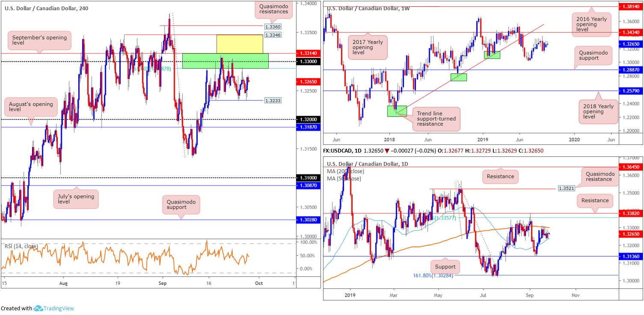Click the black 1.33000 axis price tag

tap(307, 61)
